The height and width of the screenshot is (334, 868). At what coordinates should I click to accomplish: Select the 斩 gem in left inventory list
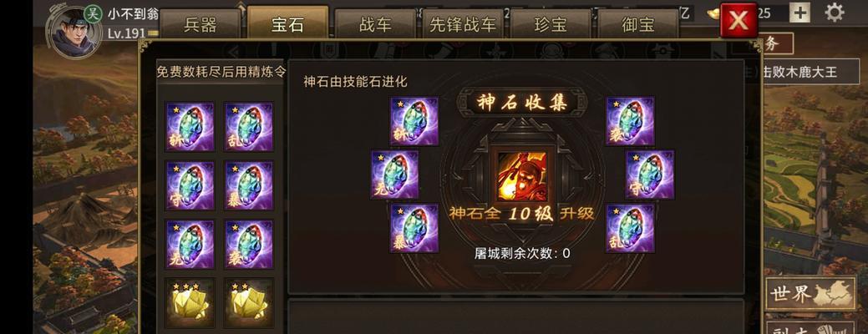(x=190, y=127)
